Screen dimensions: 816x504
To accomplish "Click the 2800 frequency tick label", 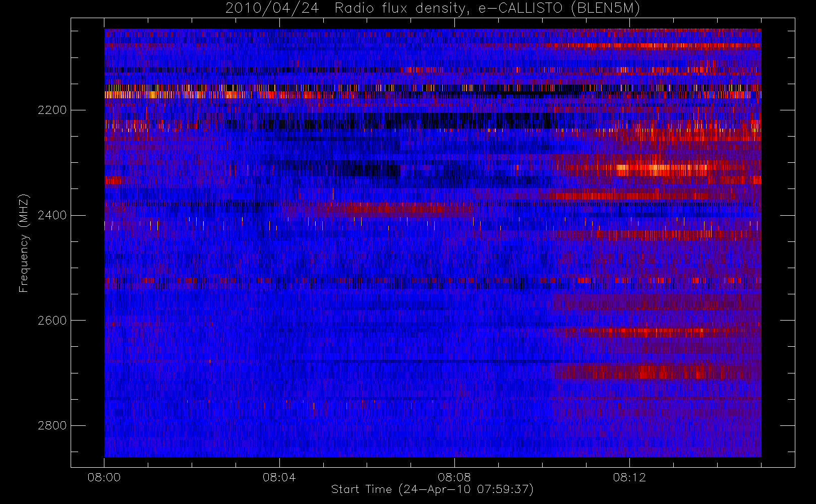I will click(x=52, y=426).
